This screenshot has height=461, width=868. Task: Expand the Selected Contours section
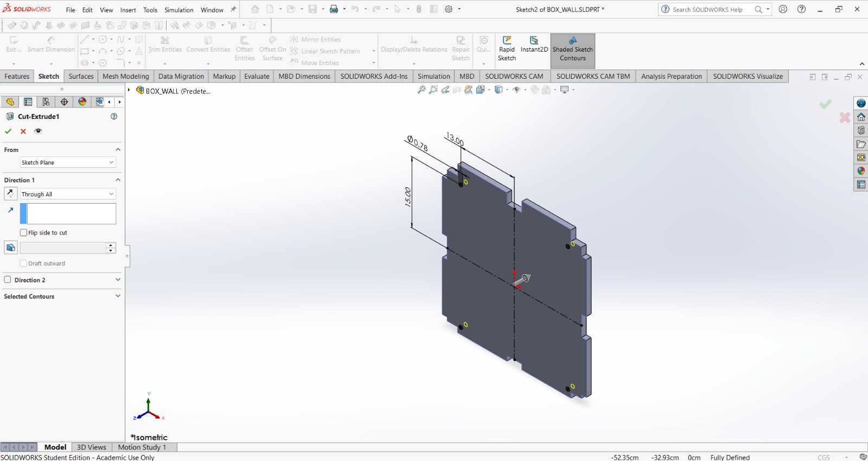click(118, 296)
